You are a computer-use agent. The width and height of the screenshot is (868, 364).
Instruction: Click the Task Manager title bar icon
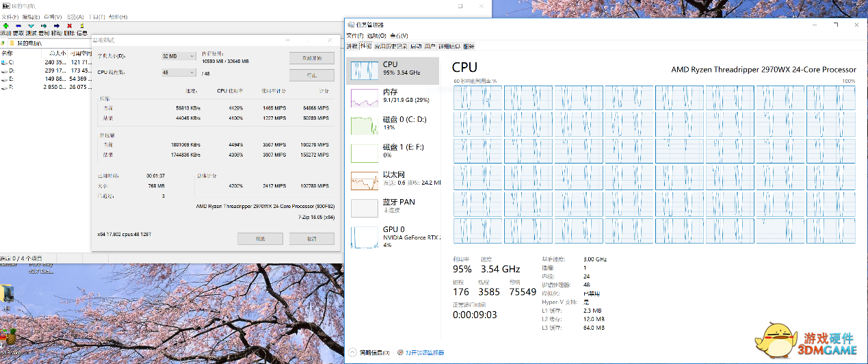(351, 25)
